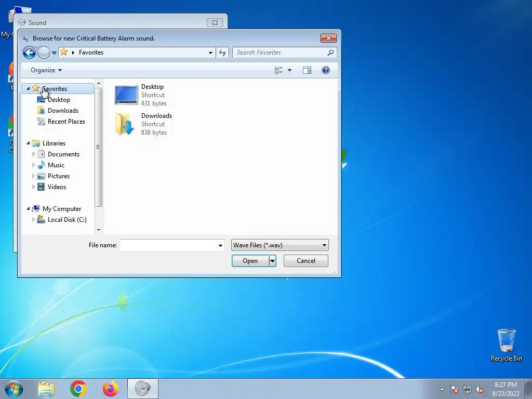Change your view using view icon
The width and height of the screenshot is (532, 399).
(278, 70)
